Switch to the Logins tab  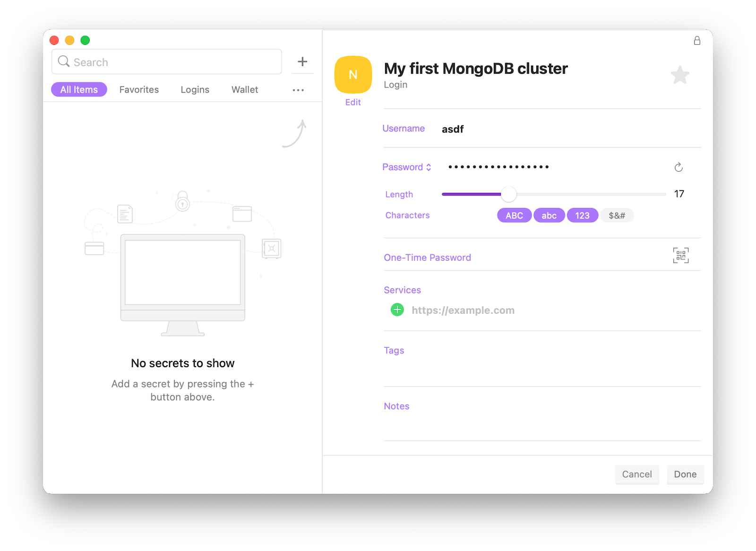[195, 89]
